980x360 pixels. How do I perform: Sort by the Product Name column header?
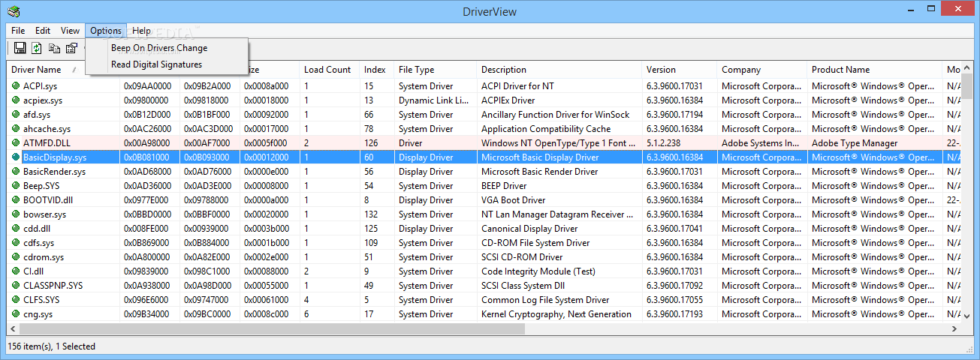(x=875, y=70)
